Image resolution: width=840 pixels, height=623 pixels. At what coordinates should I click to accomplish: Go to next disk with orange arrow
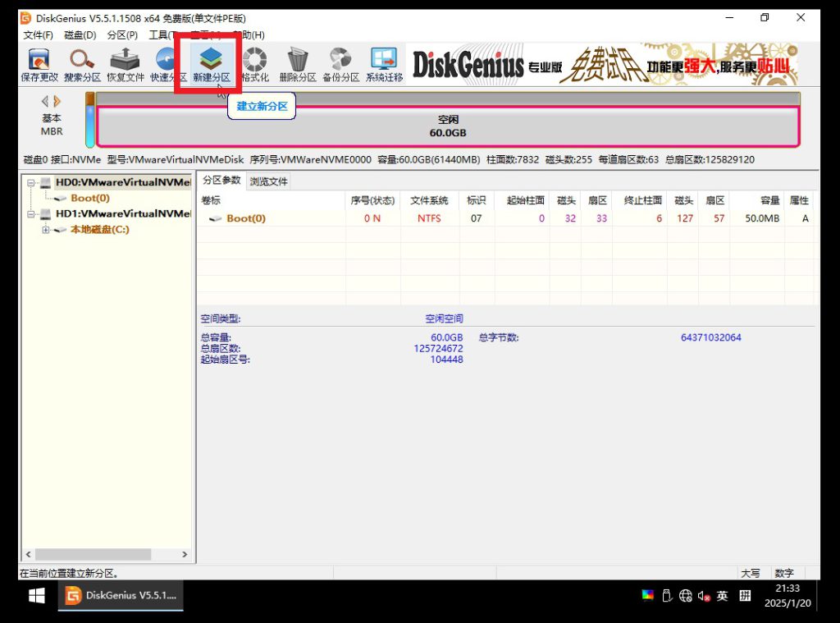(57, 102)
